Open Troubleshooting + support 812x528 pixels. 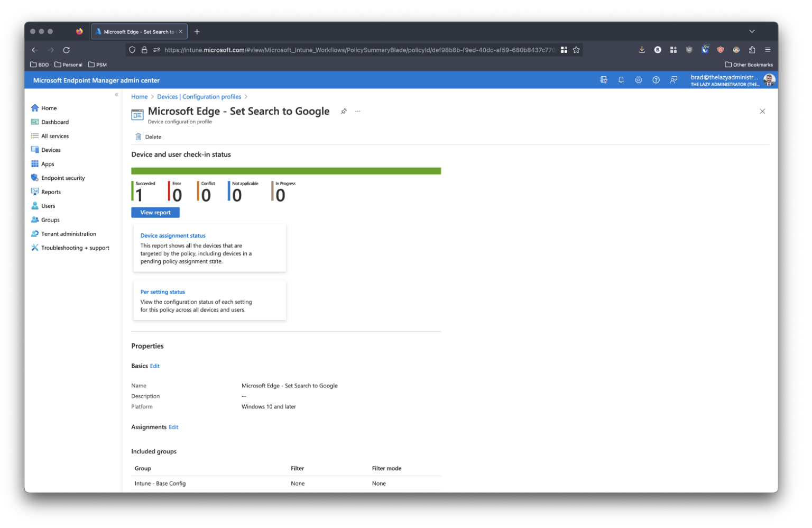point(70,248)
